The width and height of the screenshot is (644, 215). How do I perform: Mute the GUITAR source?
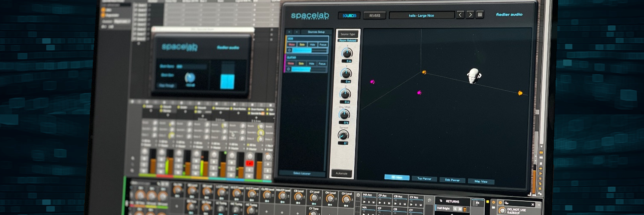point(291,63)
